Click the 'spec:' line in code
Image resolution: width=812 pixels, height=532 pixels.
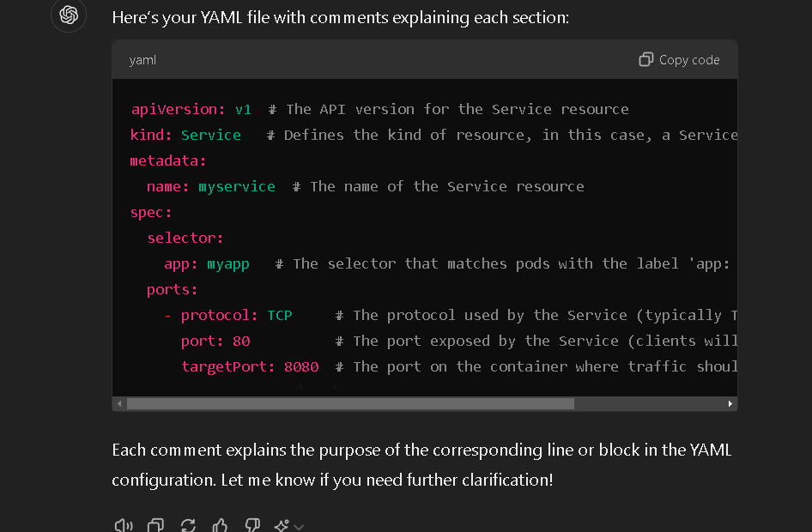pyautogui.click(x=151, y=212)
